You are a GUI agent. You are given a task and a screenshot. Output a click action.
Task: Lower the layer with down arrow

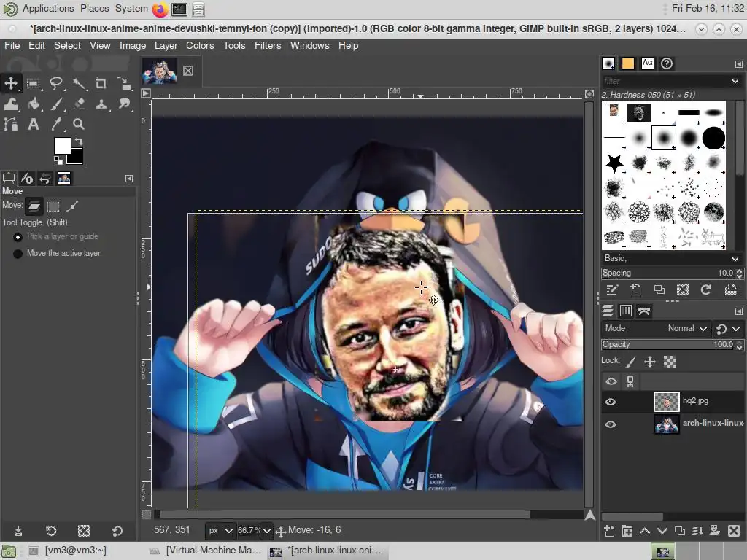(662, 531)
